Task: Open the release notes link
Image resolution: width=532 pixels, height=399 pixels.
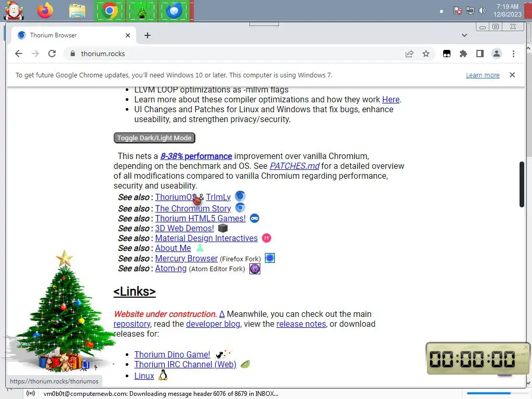Action: click(301, 324)
